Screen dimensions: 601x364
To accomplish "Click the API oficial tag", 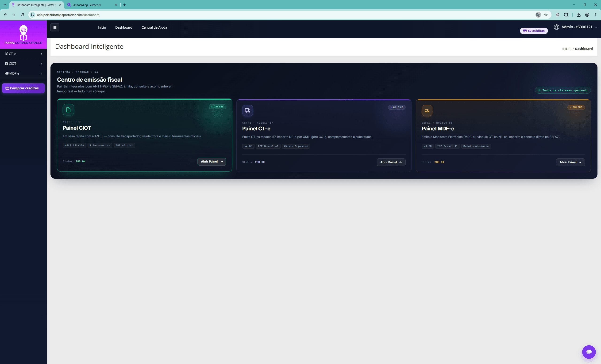I will 124,146.
